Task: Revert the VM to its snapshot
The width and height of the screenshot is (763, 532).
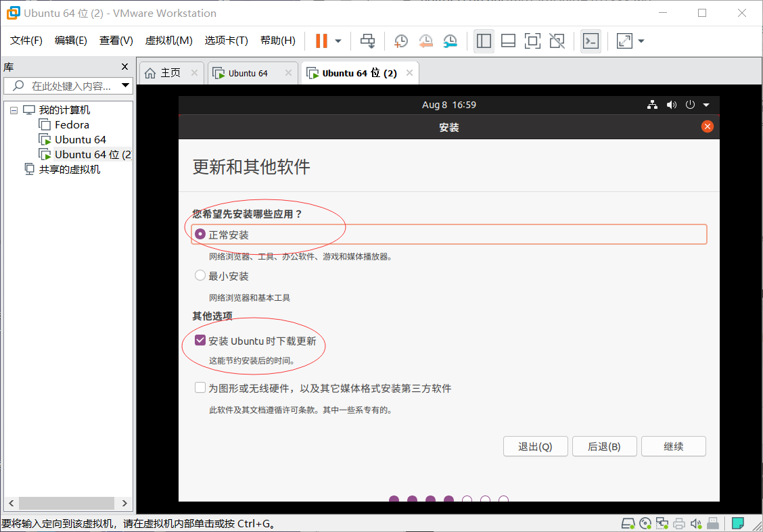Action: 425,41
